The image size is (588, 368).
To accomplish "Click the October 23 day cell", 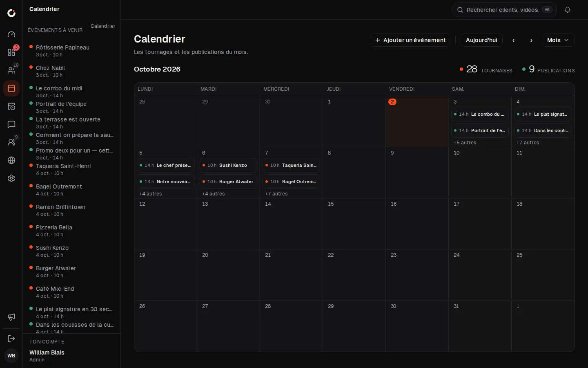I will [417, 275].
